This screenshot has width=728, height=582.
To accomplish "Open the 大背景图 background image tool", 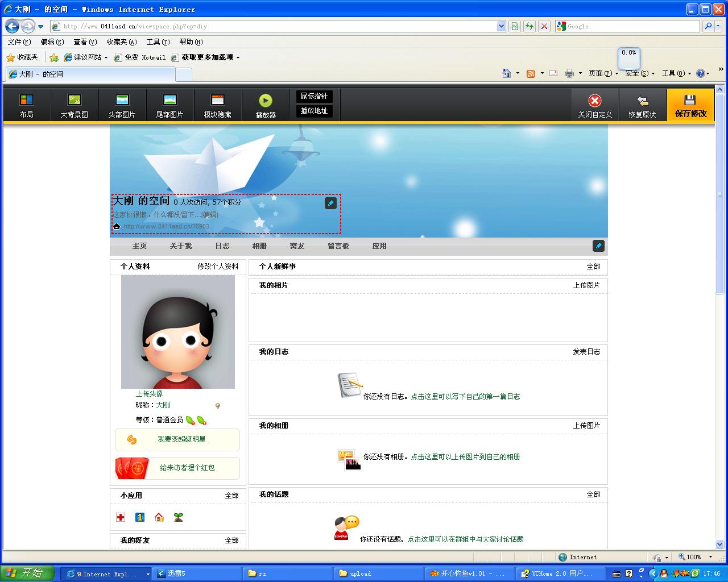I will point(75,106).
